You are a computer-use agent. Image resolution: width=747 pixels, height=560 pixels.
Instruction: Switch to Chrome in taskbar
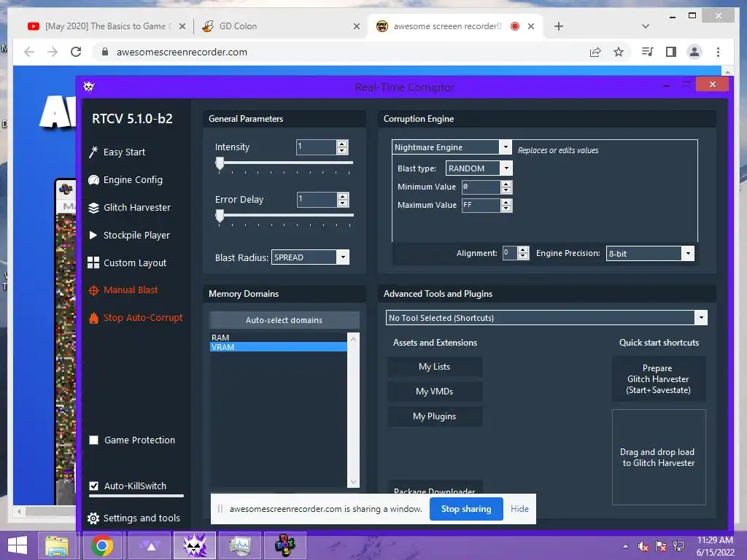point(102,545)
